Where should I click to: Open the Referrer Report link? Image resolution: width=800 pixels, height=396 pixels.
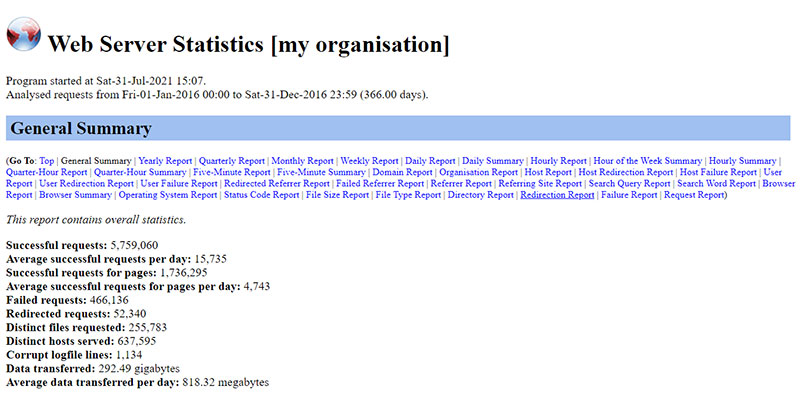(461, 183)
